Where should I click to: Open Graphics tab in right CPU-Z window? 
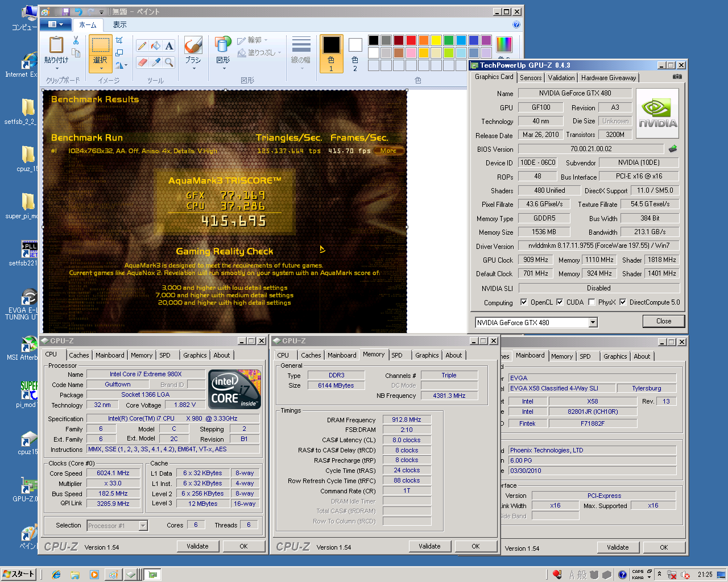[x=615, y=356]
